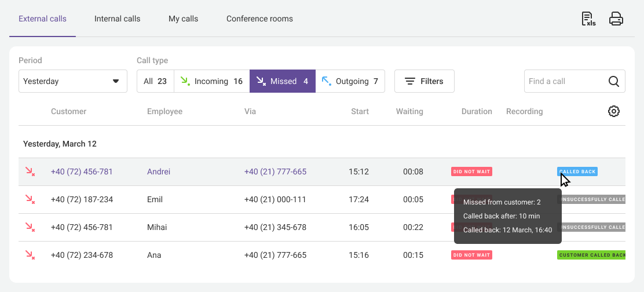Select the All 23 call type filter

pyautogui.click(x=155, y=81)
